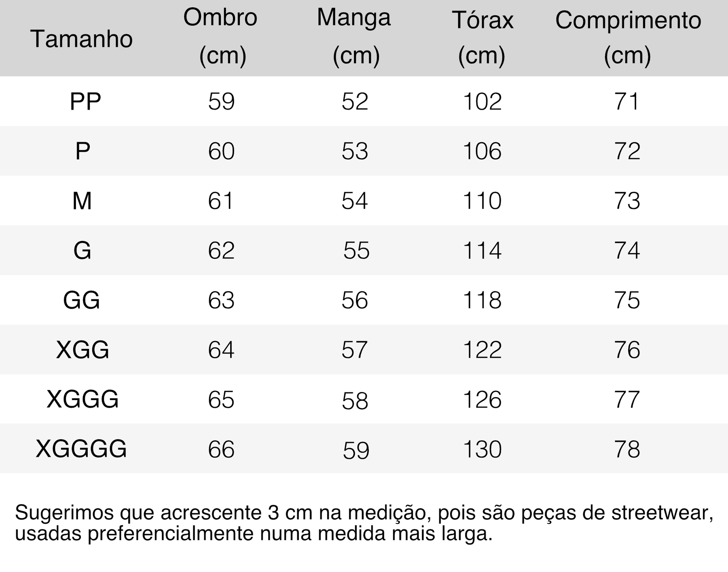This screenshot has height=572, width=728.
Task: Select the XGG size row label
Action: (83, 350)
